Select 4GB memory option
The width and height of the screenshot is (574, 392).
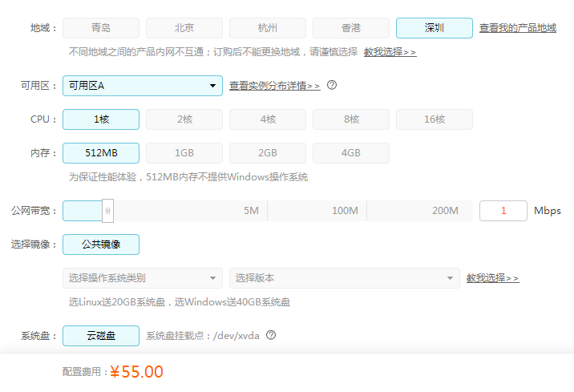point(351,153)
